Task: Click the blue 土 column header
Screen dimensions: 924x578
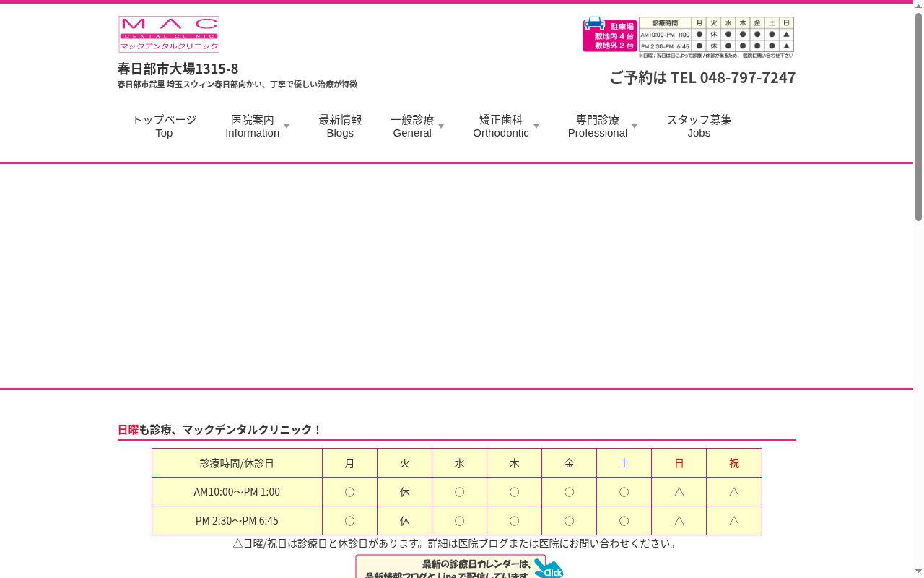Action: pyautogui.click(x=624, y=463)
